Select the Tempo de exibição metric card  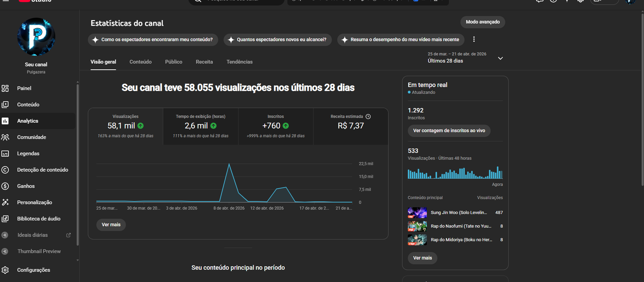200,126
